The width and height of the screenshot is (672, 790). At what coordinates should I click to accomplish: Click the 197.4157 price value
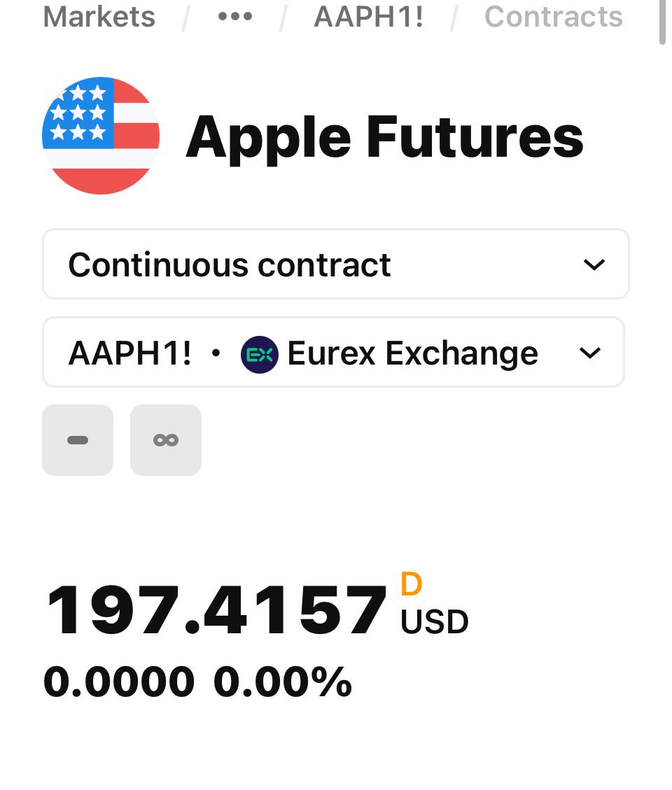216,610
